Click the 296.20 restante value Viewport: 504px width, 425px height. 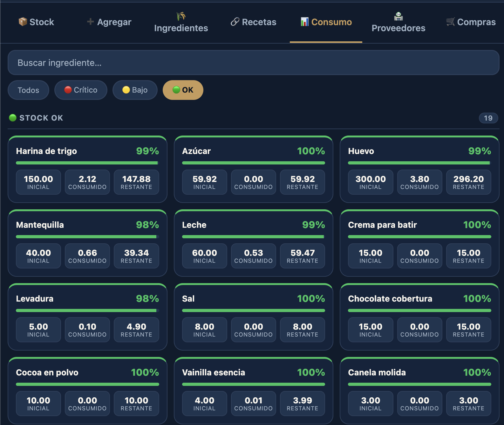(469, 179)
